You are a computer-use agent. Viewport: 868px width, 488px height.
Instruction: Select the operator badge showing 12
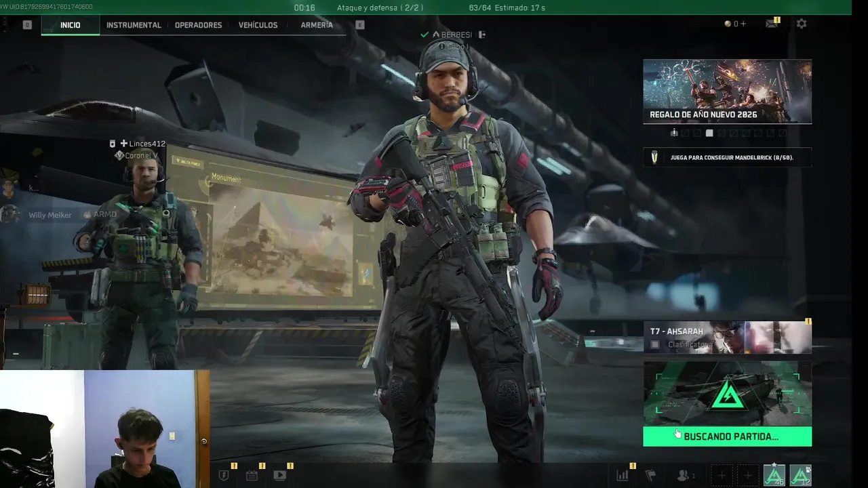[801, 475]
